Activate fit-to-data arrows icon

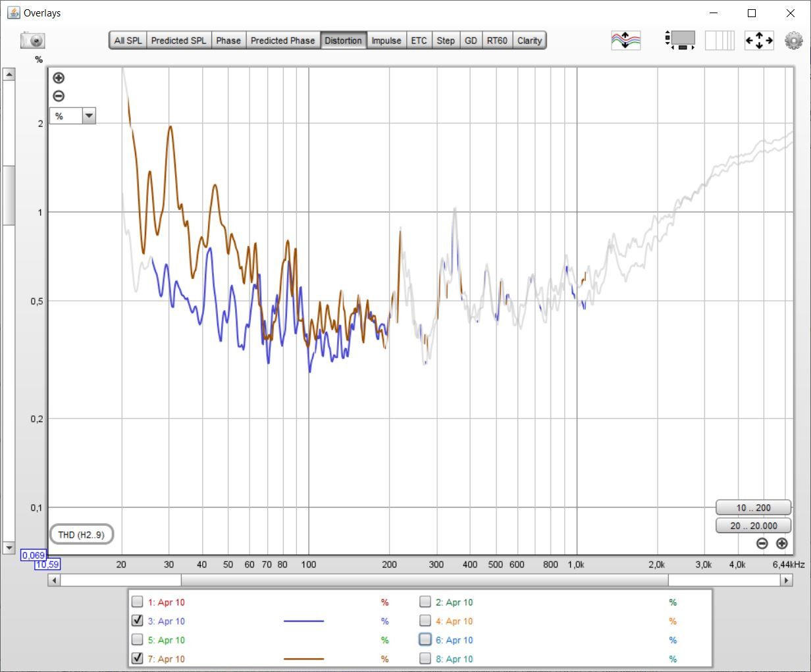tap(759, 40)
